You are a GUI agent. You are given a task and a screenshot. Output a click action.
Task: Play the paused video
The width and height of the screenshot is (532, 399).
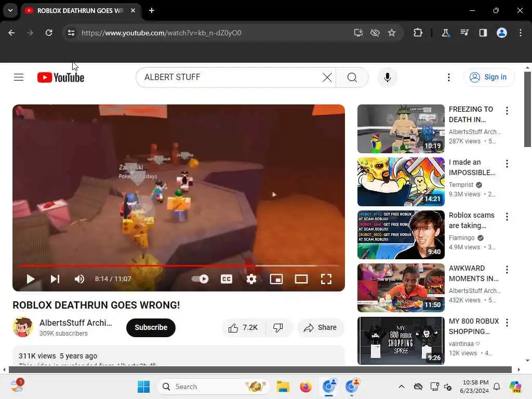(31, 279)
